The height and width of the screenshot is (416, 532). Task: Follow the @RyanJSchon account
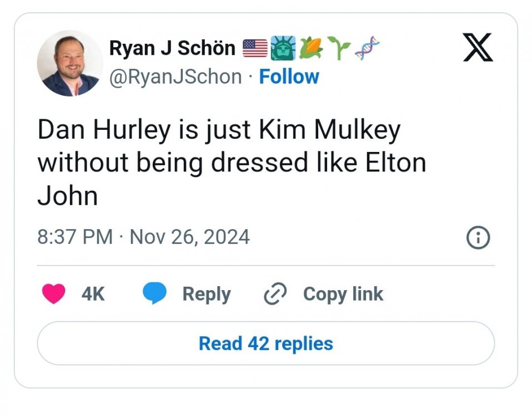289,77
